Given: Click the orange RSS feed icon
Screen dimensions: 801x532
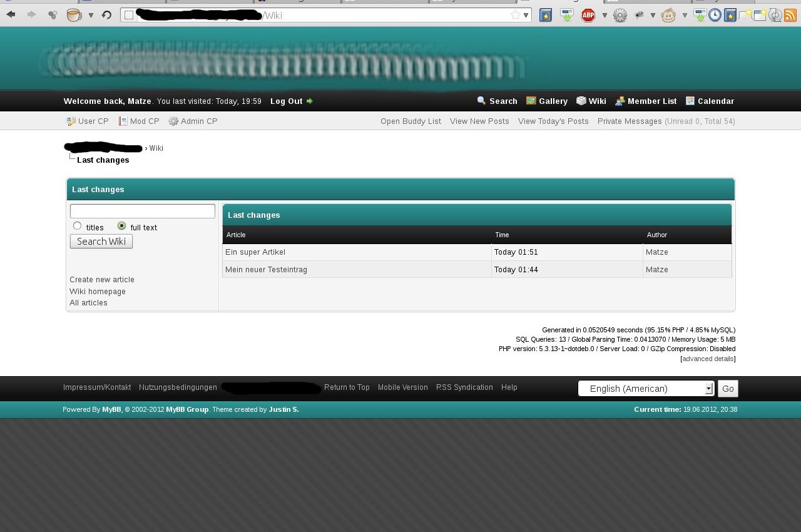Looking at the screenshot, I should click(790, 15).
